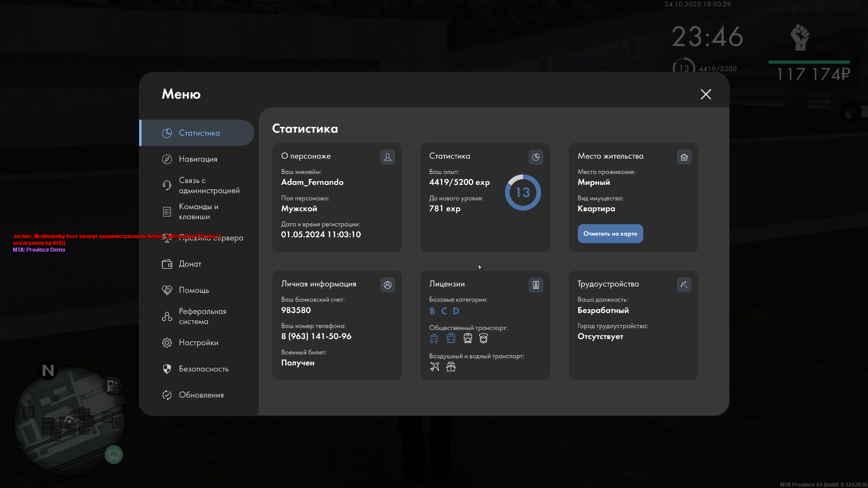Click the profile icon in Личная информация card
This screenshot has height=488, width=868.
click(387, 285)
